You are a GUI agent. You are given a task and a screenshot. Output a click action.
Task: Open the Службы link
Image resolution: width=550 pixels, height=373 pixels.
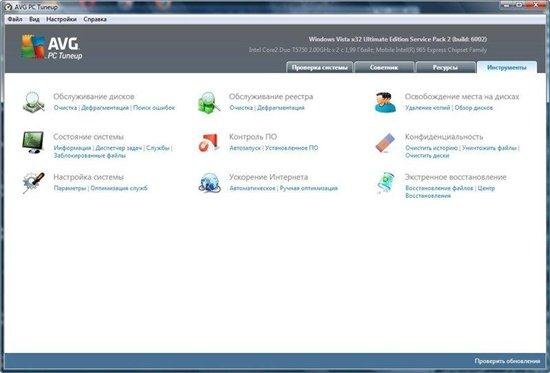[x=157, y=148]
